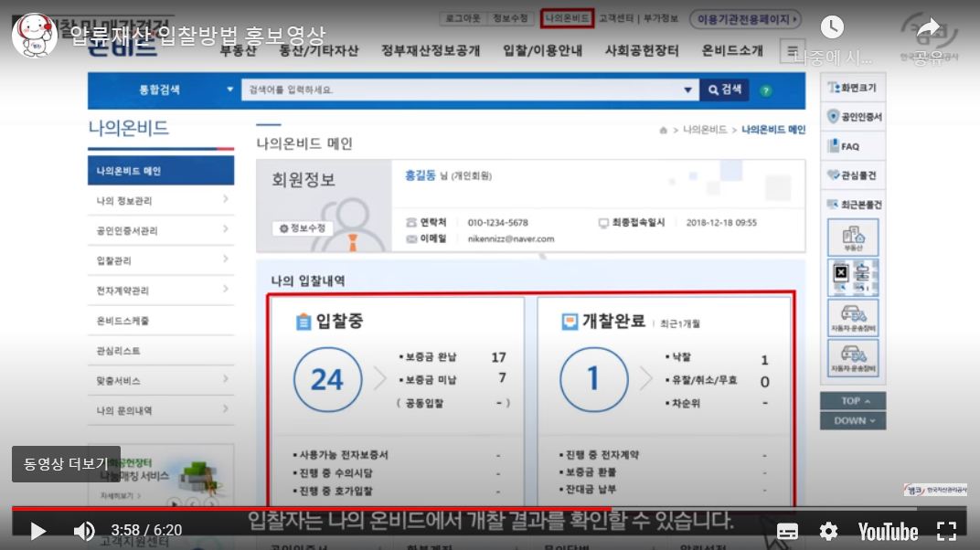Click the 1 개찰완료 count circle

(x=593, y=379)
